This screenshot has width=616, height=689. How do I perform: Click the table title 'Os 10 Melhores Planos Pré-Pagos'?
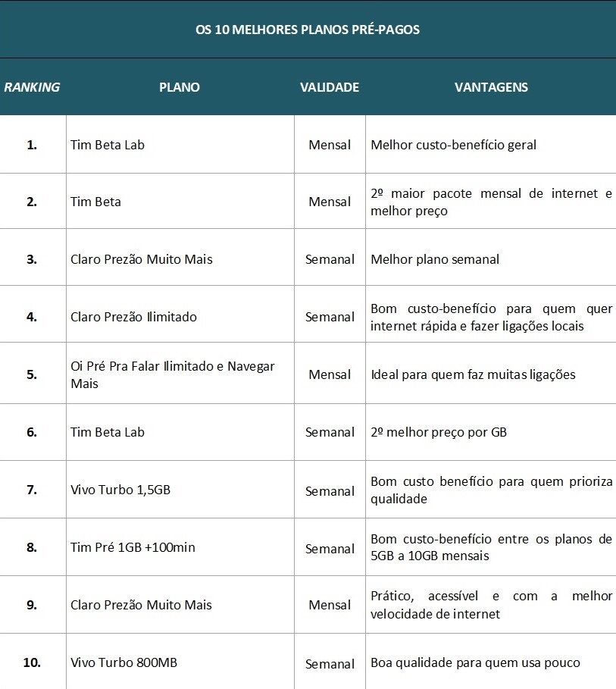308,30
